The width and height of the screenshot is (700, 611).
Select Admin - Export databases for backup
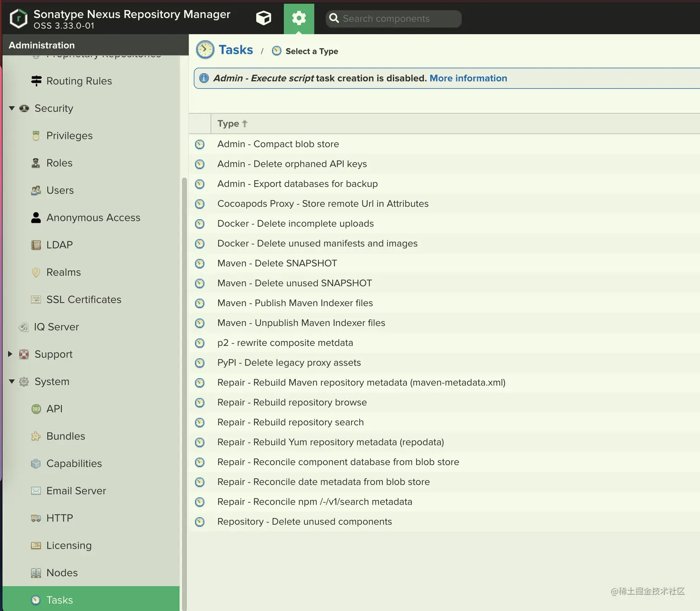444,184
